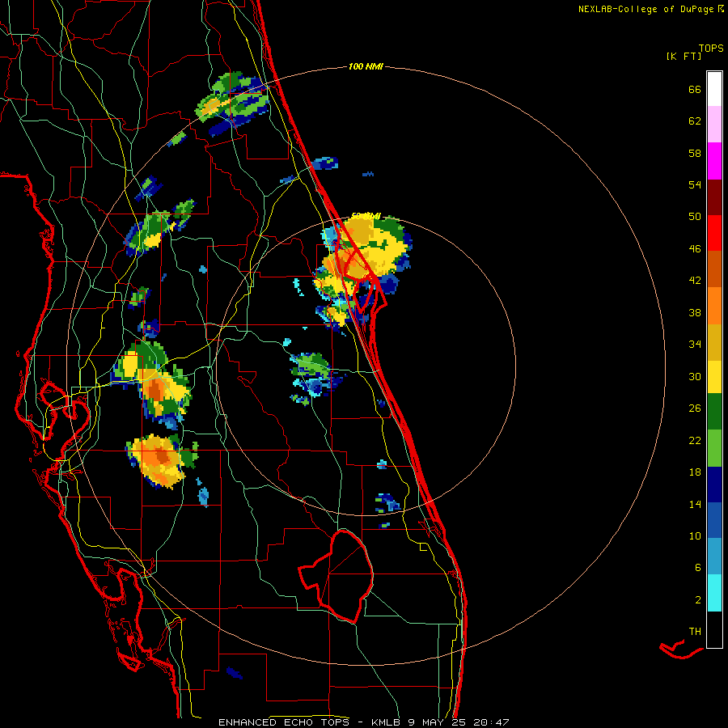
Task: Click the '34' value on the scale
Action: (695, 345)
